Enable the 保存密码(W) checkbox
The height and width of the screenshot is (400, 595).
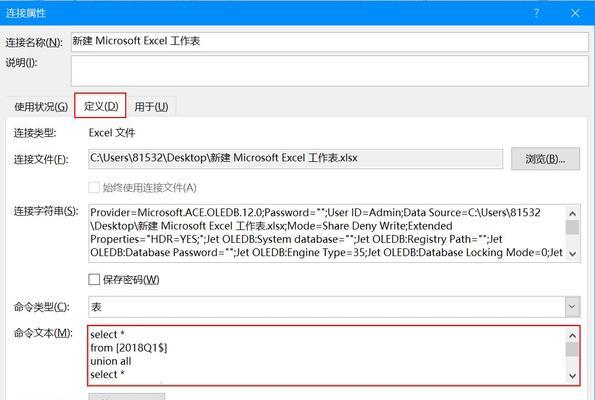pyautogui.click(x=94, y=279)
